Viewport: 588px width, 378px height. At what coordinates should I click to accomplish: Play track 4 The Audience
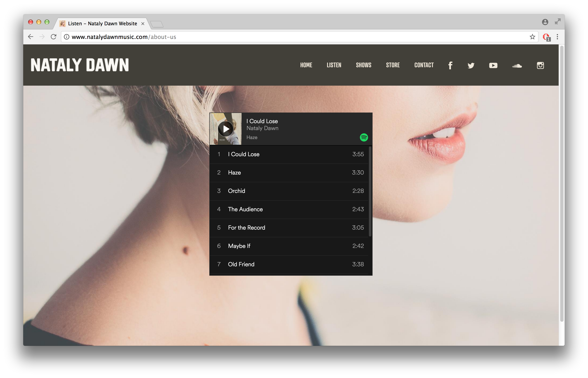coord(245,209)
